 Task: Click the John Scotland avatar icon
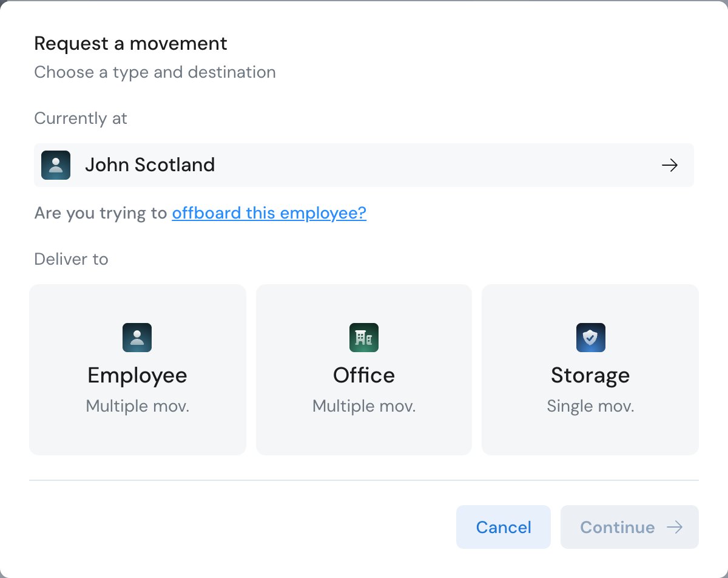(56, 165)
